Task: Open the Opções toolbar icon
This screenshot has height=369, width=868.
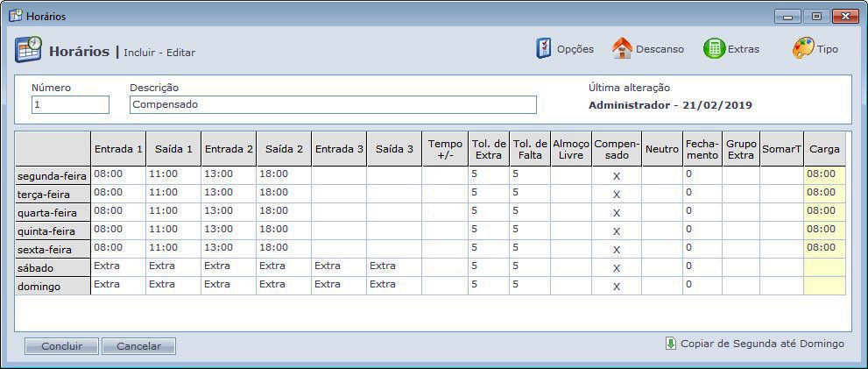Action: tap(544, 49)
